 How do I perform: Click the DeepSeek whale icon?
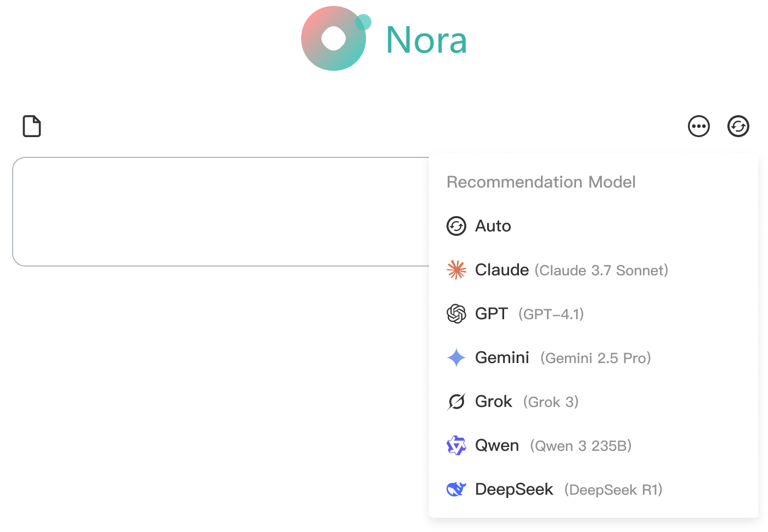point(456,489)
